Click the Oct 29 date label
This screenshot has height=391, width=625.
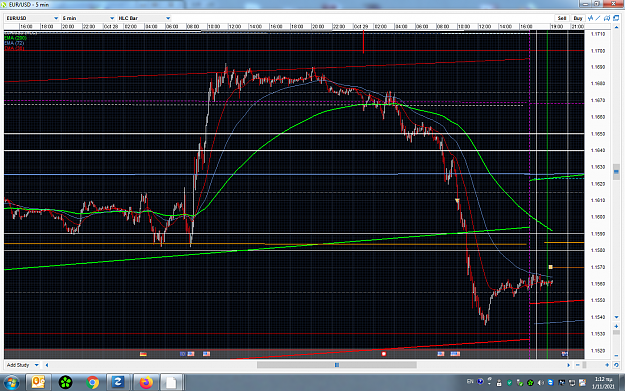[x=361, y=27]
